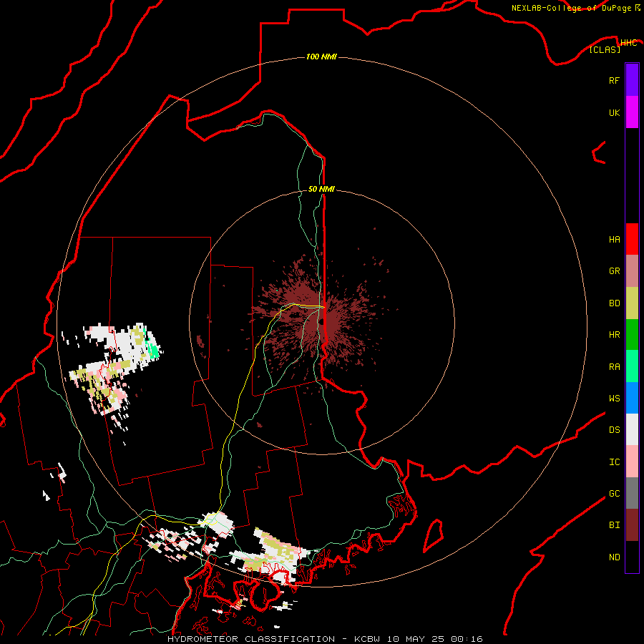
Task: Click the 100 NMI range ring label
Action: tap(321, 57)
